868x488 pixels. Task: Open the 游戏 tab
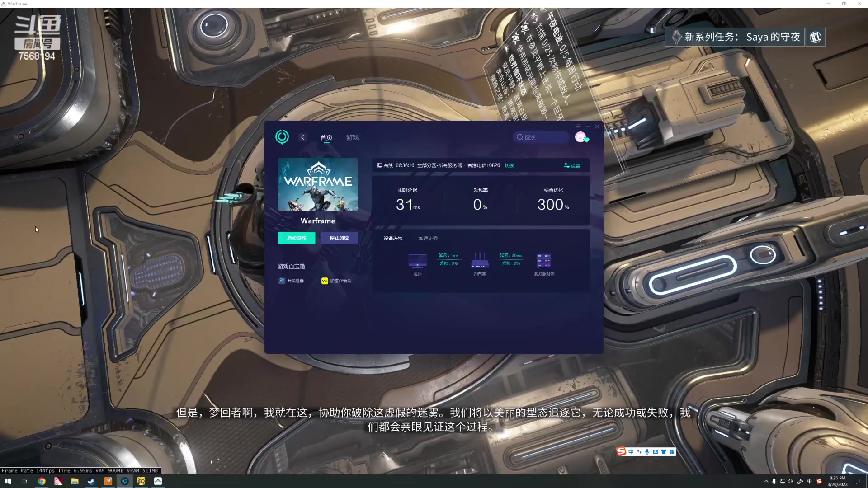coord(353,137)
